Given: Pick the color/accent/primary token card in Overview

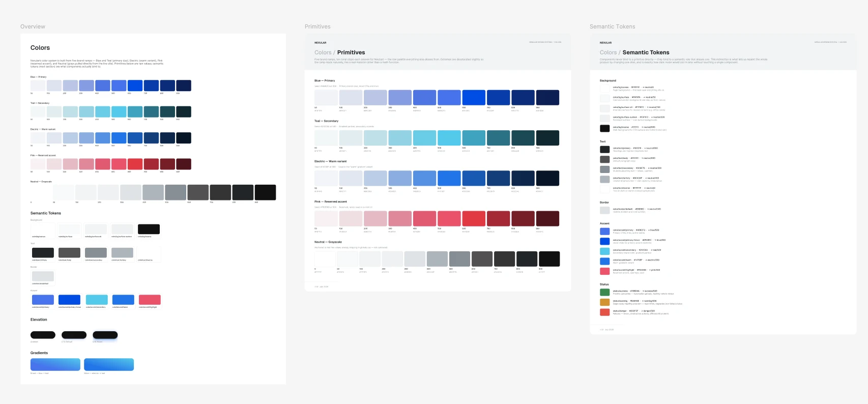Looking at the screenshot, I should 43,301.
